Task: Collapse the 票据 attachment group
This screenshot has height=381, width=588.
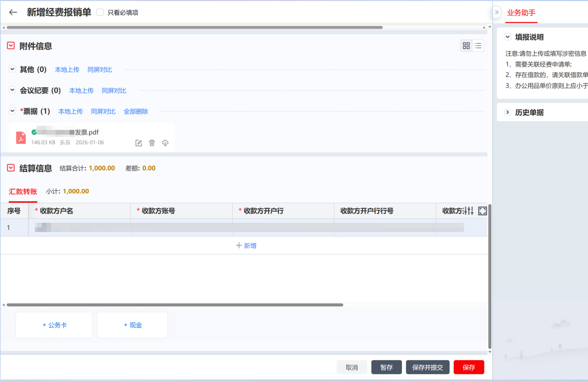Action: (13, 111)
